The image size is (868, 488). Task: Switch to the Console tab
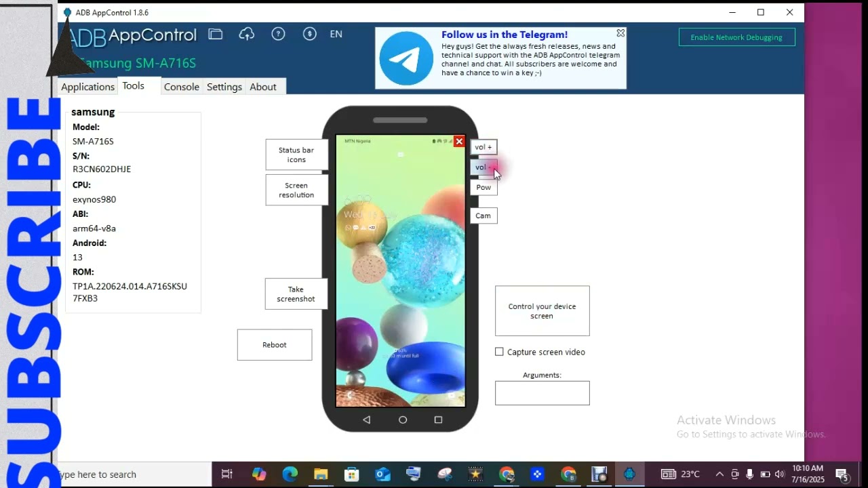[182, 87]
